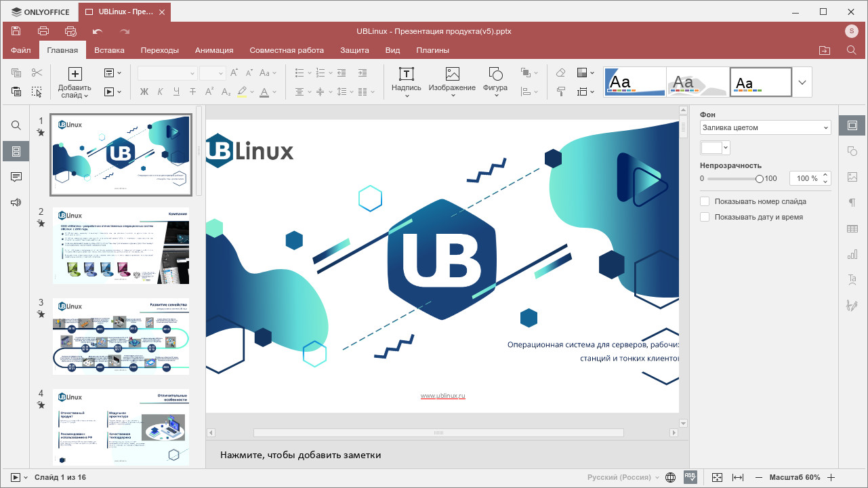The width and height of the screenshot is (868, 488).
Task: Open the Comments panel in the left sidebar
Action: click(16, 177)
